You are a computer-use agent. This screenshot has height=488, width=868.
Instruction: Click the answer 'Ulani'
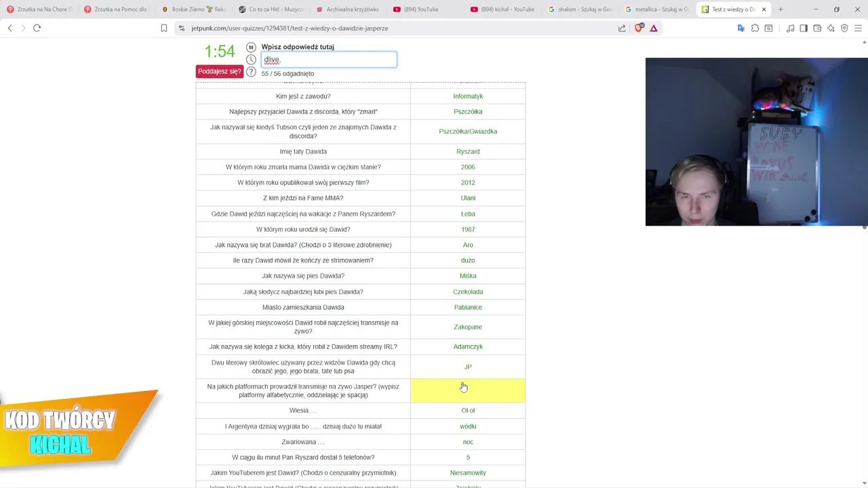point(468,198)
